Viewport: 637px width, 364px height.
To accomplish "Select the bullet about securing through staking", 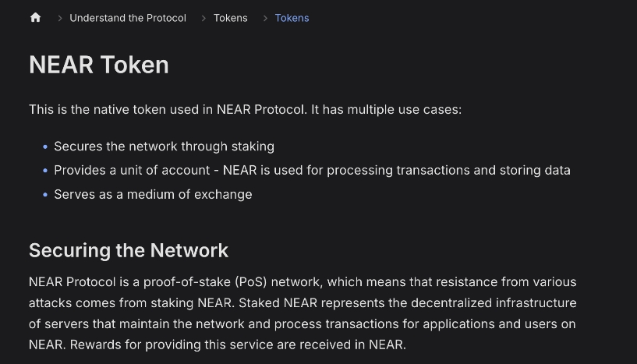I will point(165,147).
